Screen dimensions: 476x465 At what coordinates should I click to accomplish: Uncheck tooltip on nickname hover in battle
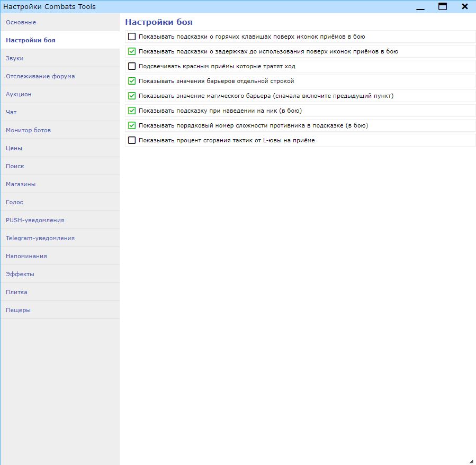(132, 111)
